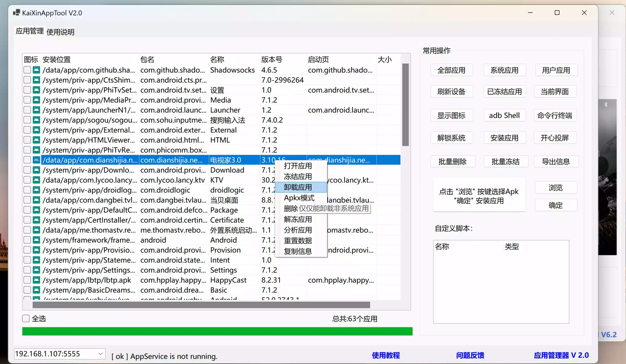The height and width of the screenshot is (364, 626).
Task: Click the 包名 column header
Action: [147, 60]
